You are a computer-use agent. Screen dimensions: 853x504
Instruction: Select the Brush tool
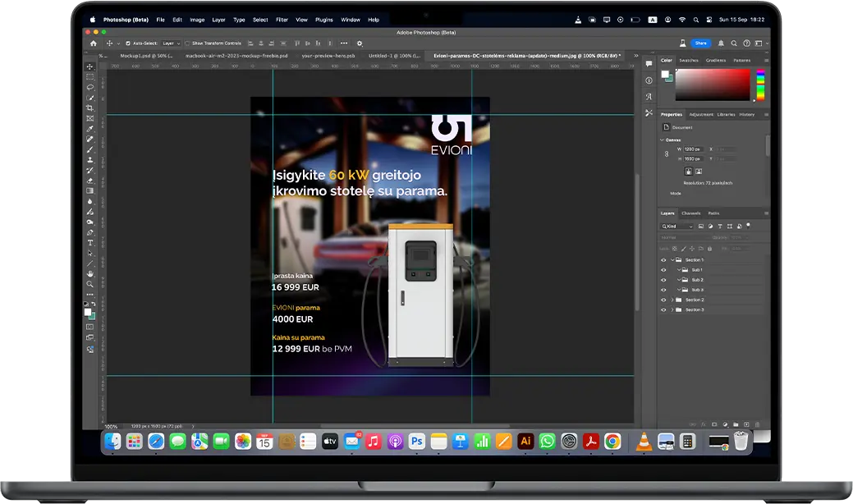[90, 149]
